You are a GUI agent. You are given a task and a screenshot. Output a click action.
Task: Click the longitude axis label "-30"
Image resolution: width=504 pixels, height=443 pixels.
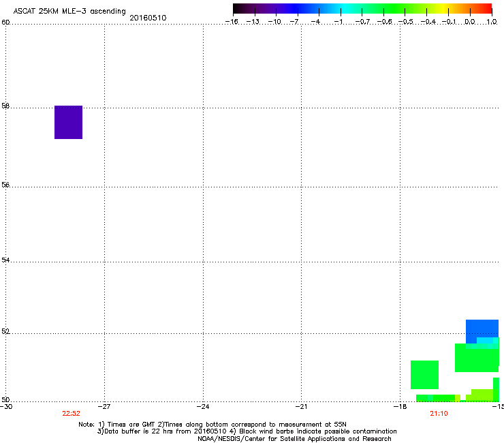point(6,407)
